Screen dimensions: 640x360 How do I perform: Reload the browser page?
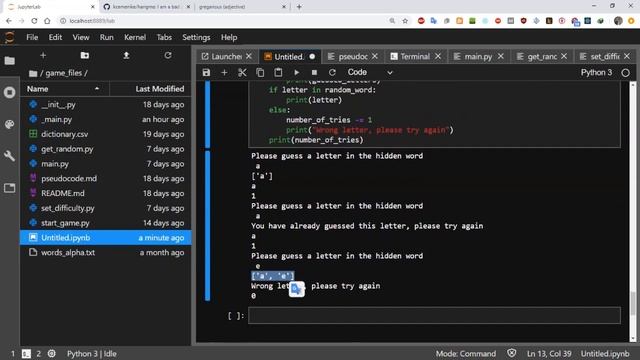point(34,21)
